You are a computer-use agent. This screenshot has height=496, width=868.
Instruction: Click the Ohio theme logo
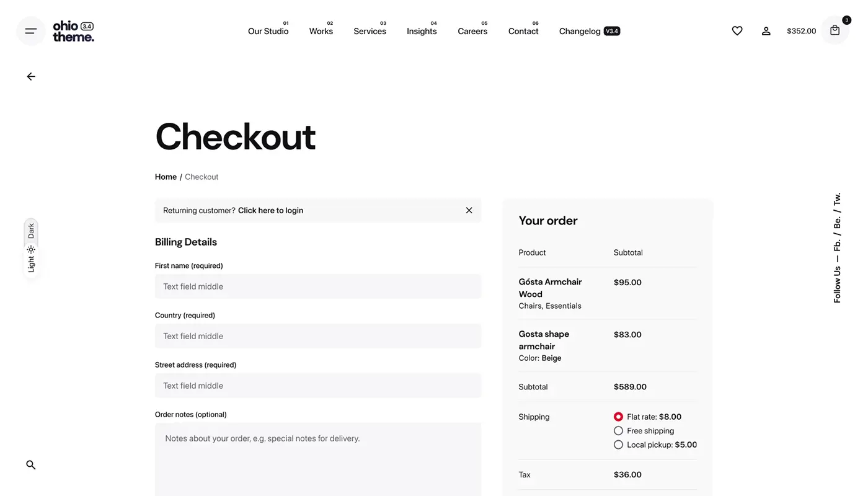coord(73,31)
